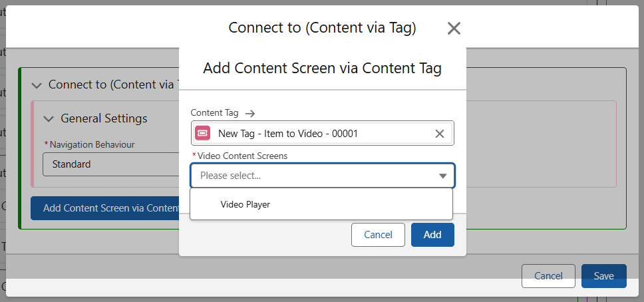Clear the selected New Tag content tag
This screenshot has width=644, height=302.
pyautogui.click(x=439, y=134)
